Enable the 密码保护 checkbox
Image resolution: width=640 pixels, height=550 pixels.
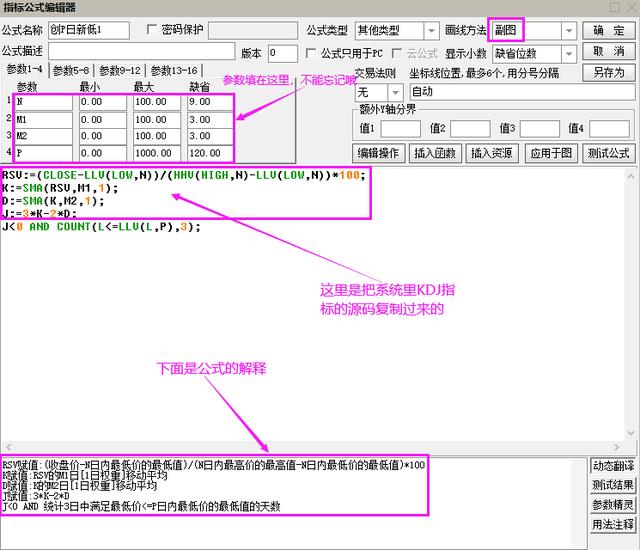[x=152, y=31]
